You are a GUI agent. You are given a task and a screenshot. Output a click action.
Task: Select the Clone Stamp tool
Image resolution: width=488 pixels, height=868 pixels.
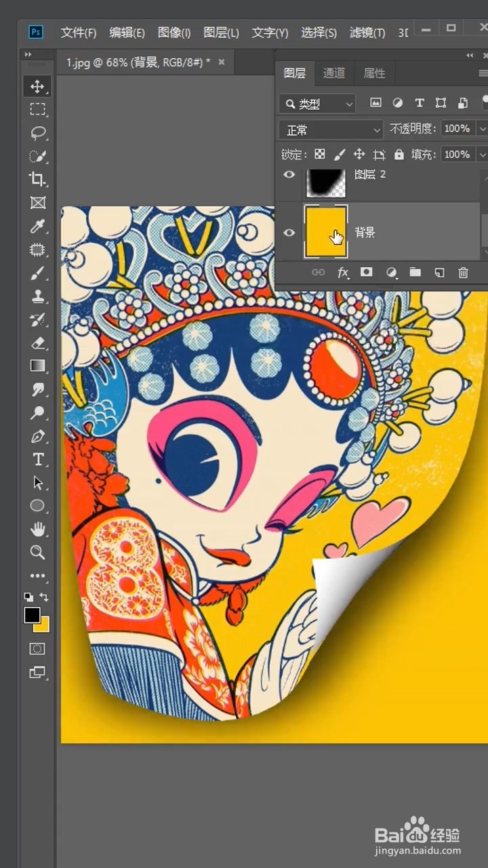(37, 296)
